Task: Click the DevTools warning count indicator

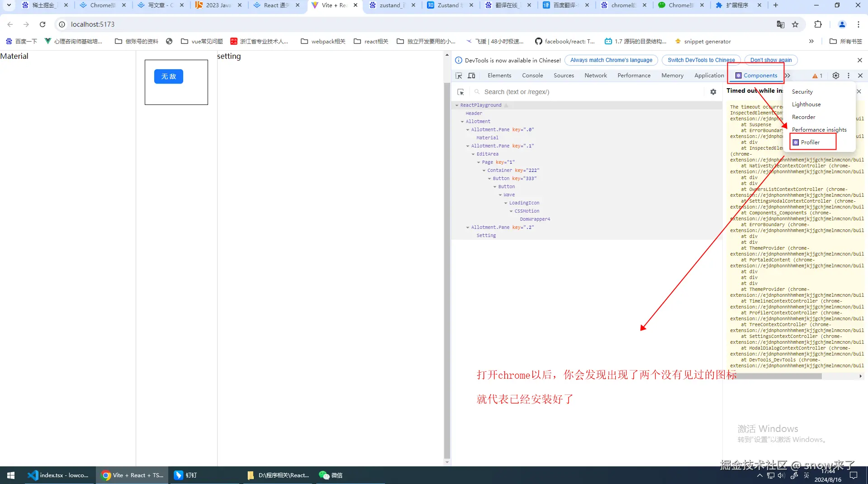Action: click(818, 76)
